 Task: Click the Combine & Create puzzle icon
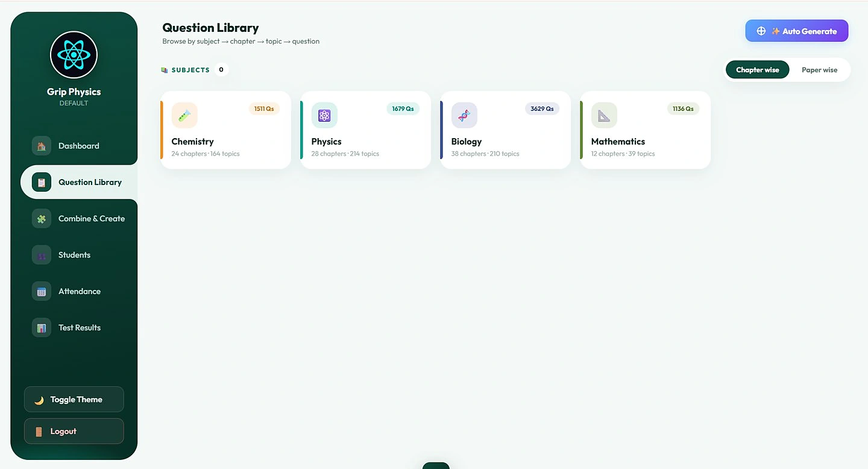42,219
